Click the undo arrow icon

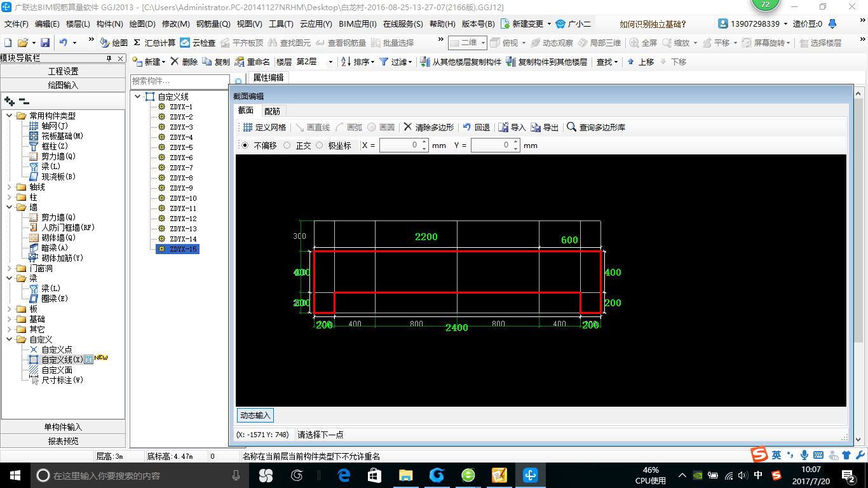[x=64, y=43]
